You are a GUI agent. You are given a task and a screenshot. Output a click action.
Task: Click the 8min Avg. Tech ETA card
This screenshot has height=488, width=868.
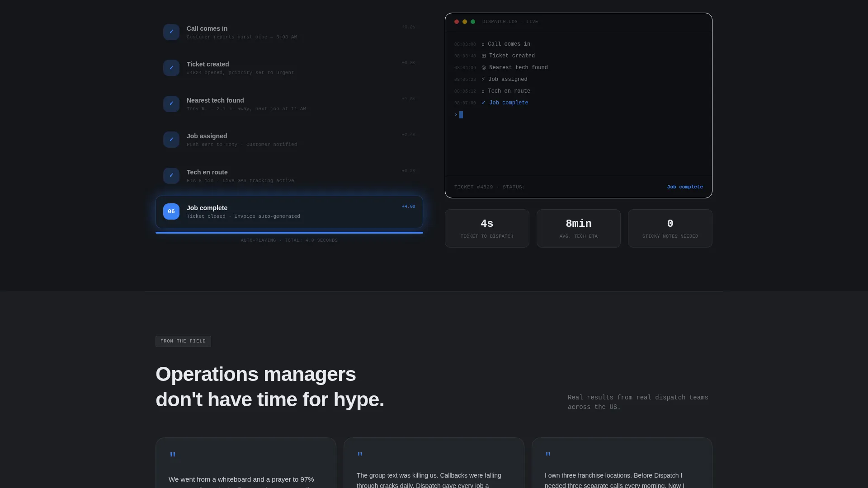pos(579,229)
